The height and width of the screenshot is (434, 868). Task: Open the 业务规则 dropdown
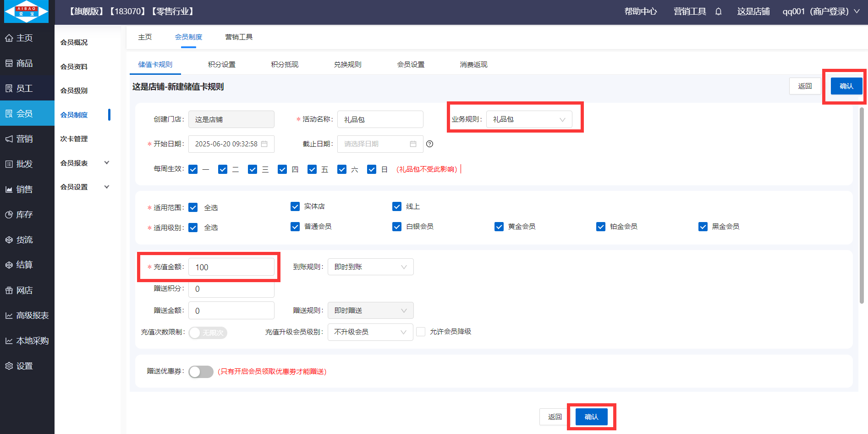529,119
